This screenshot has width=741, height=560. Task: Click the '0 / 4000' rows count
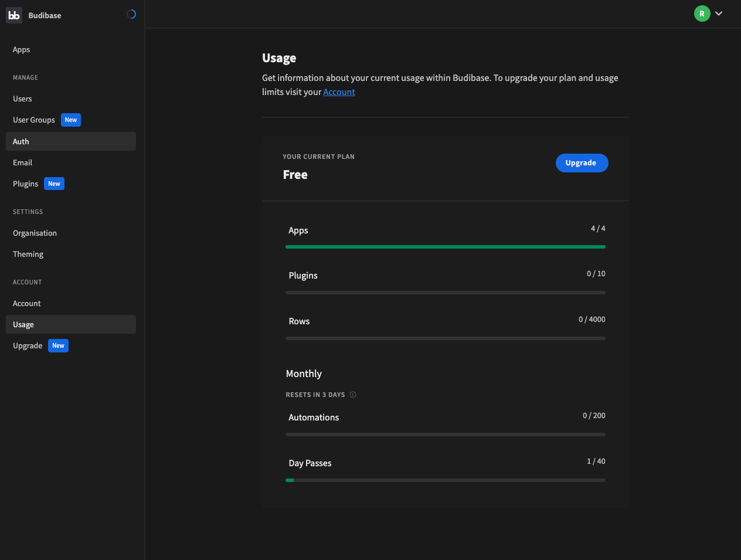592,320
